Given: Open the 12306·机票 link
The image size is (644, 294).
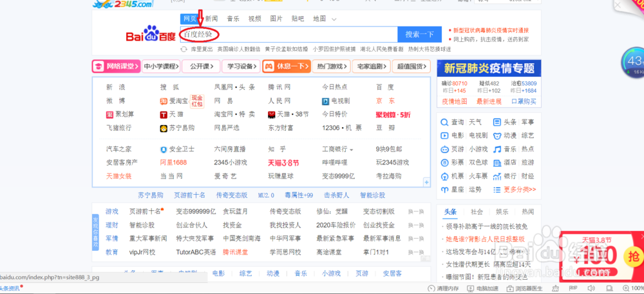Looking at the screenshot, I should click(x=342, y=128).
